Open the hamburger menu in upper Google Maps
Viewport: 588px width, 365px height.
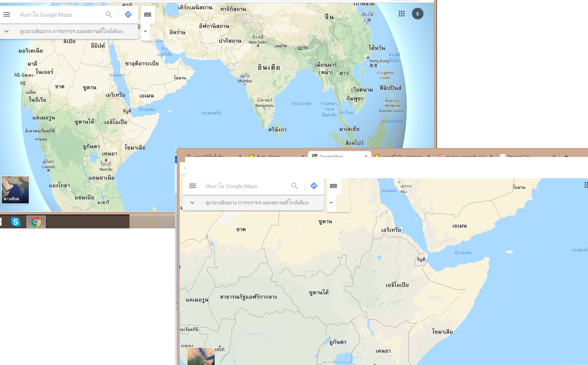point(7,14)
